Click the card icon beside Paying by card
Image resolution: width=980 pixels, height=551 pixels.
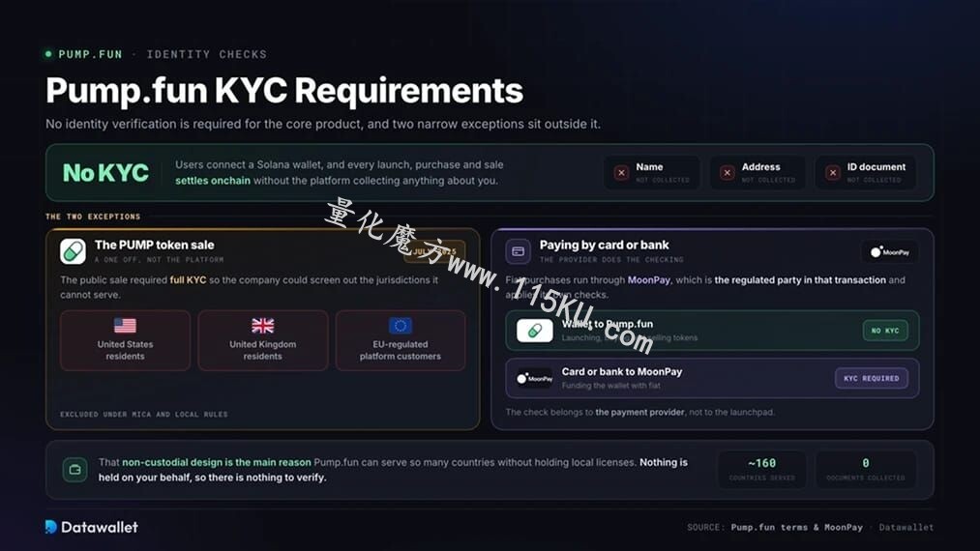pyautogui.click(x=519, y=251)
